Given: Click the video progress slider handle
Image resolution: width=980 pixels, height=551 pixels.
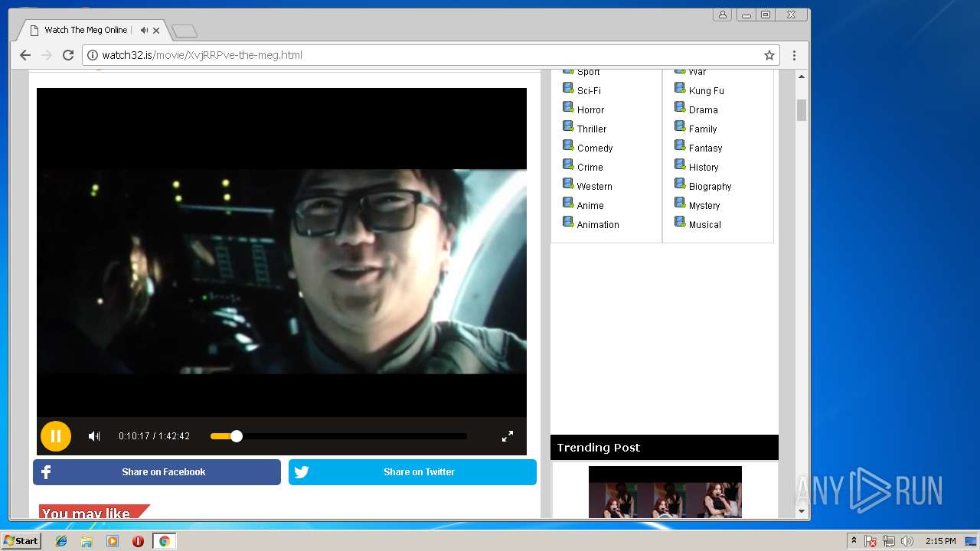Looking at the screenshot, I should click(237, 436).
